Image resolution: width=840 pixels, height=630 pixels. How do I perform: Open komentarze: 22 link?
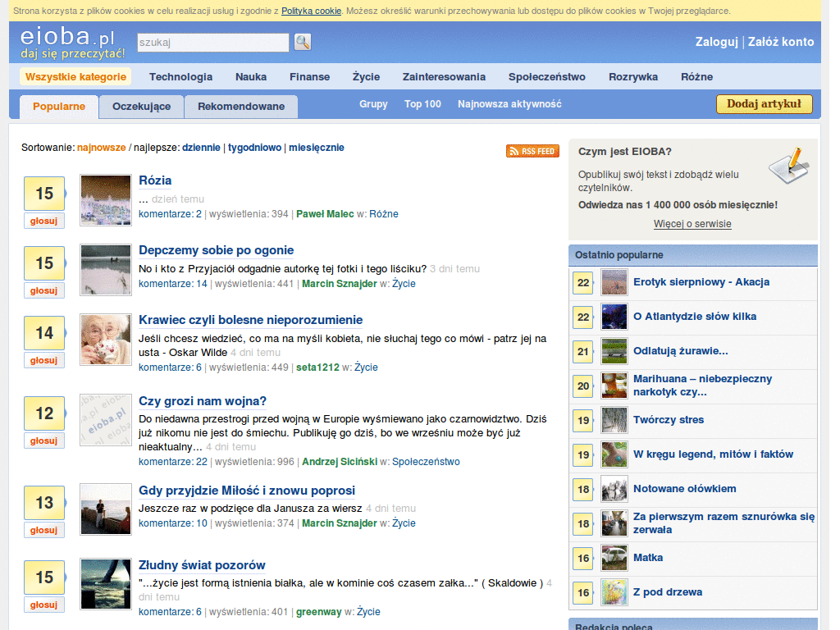[x=172, y=461]
